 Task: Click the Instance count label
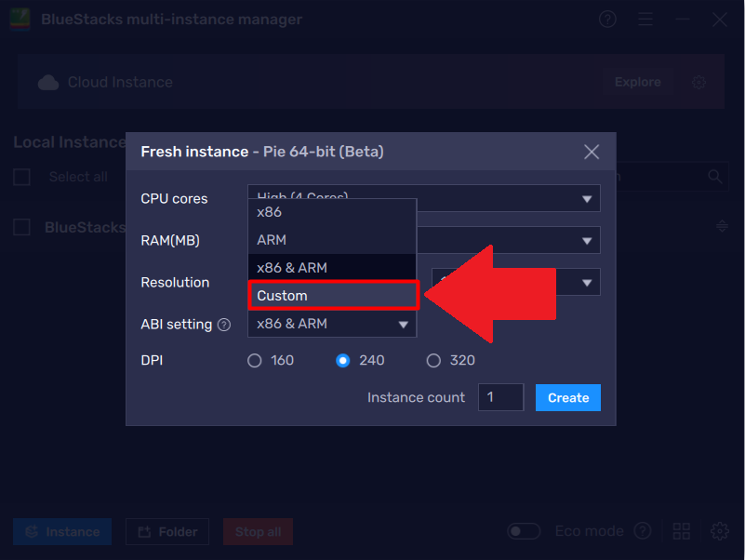(416, 397)
